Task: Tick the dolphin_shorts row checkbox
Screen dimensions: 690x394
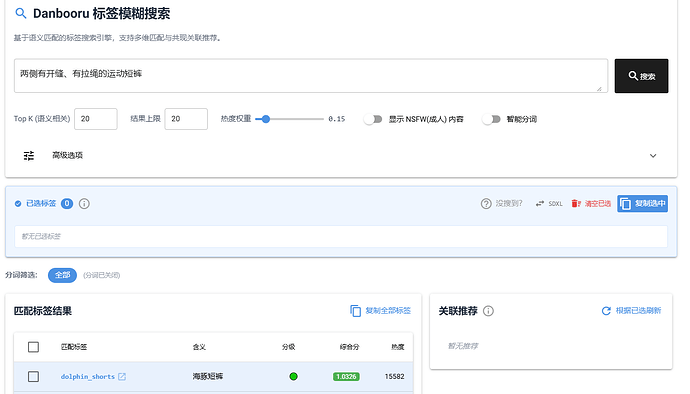Action: tap(33, 376)
